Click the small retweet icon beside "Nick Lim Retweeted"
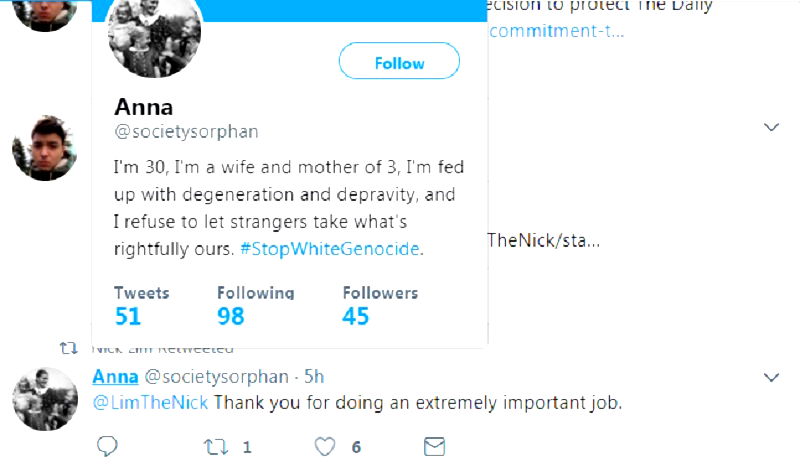Viewport: 800px width, 472px height. pos(69,348)
